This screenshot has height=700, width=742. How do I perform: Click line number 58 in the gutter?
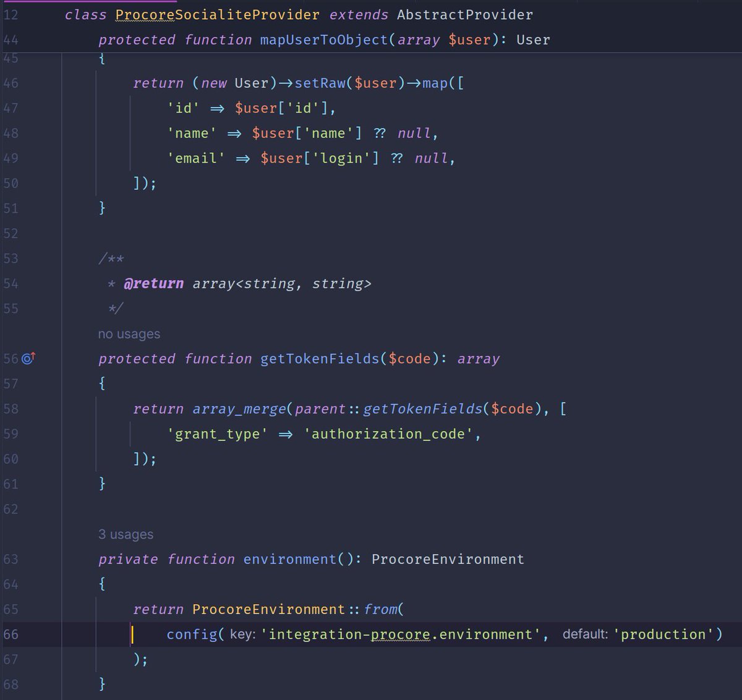(x=11, y=409)
